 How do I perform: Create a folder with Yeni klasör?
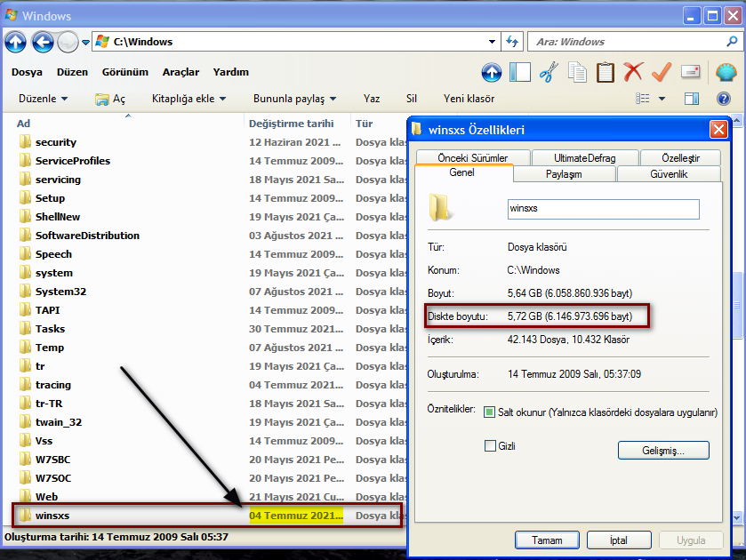click(x=469, y=99)
